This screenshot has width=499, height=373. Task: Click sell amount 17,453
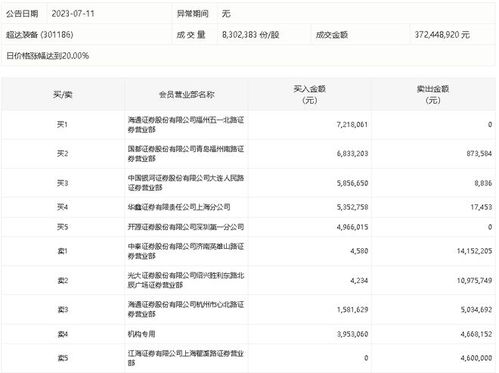click(481, 207)
